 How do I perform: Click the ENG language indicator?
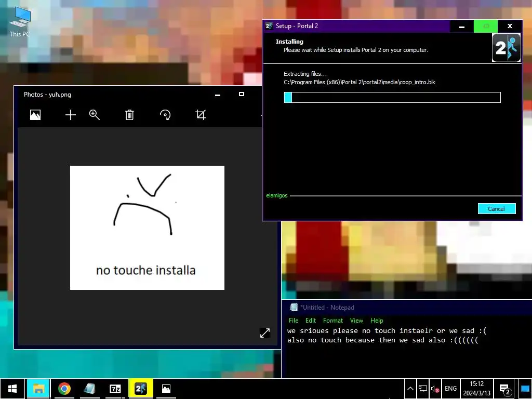450,389
